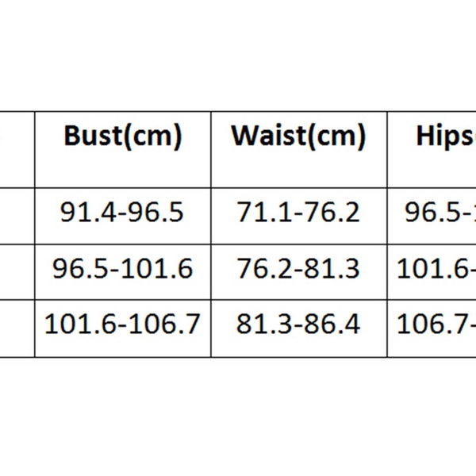
Task: Select the empty cell left of 91.4-96.5
Action: 16,216
